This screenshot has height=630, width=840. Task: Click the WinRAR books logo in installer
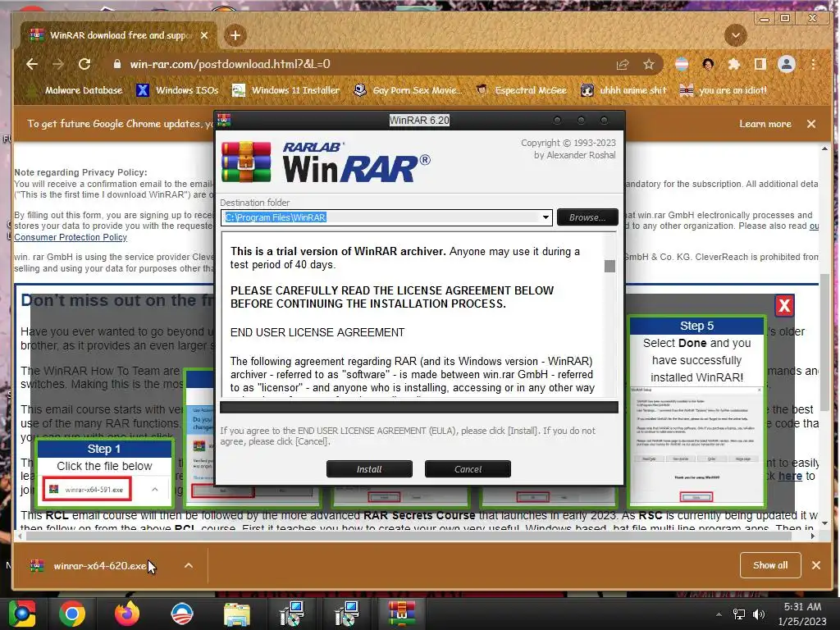click(246, 162)
